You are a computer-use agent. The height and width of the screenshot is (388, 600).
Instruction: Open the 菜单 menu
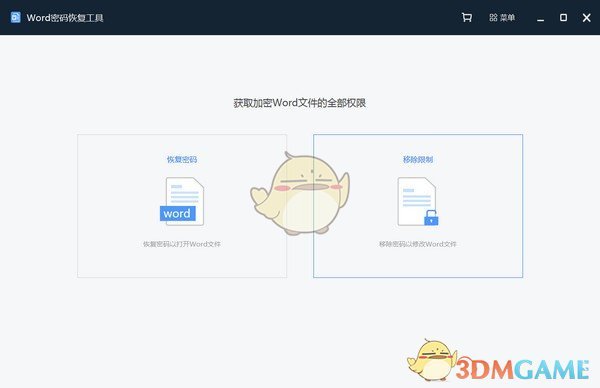[x=502, y=18]
